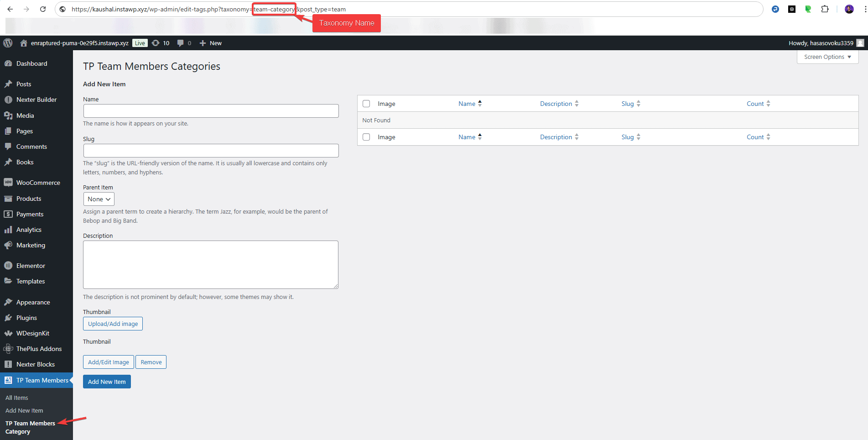Open the Media library icon
The height and width of the screenshot is (440, 868).
coord(9,115)
